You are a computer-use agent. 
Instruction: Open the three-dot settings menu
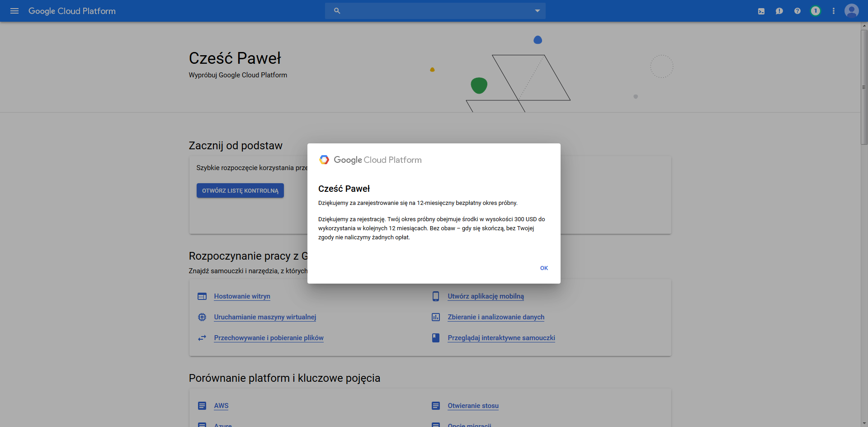point(834,11)
